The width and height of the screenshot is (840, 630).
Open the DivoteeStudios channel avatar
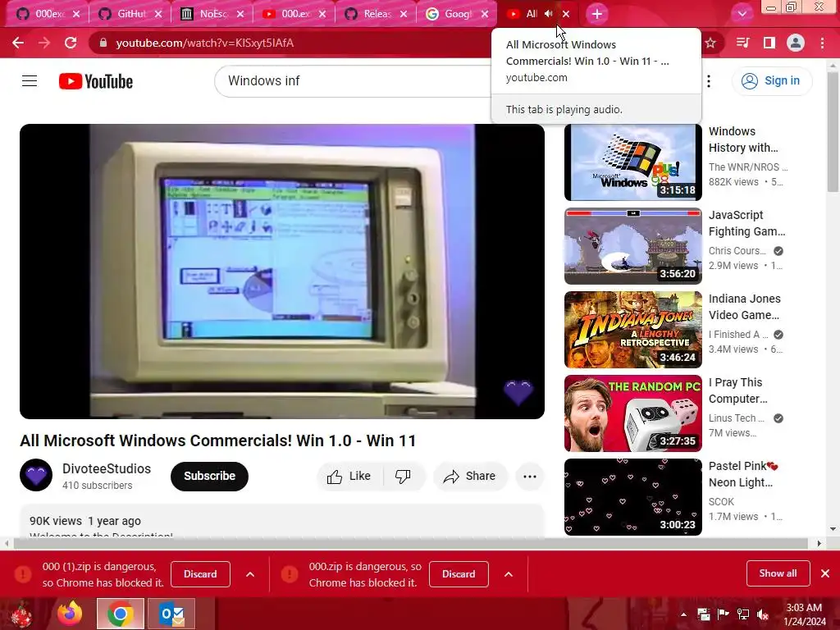tap(36, 475)
